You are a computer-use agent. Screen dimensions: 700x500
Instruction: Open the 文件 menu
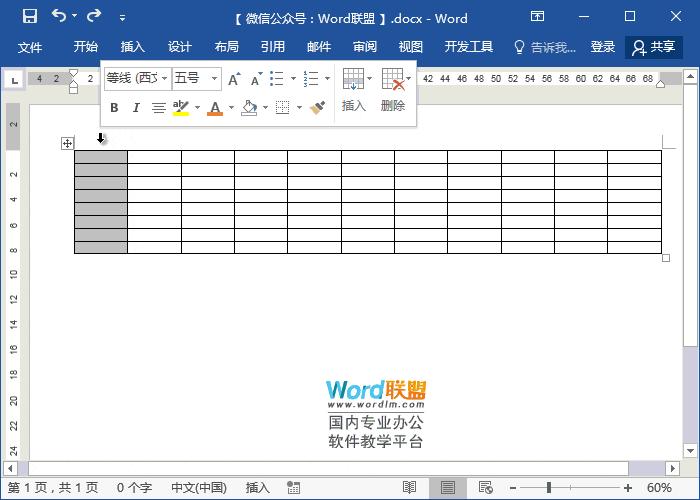pyautogui.click(x=30, y=47)
